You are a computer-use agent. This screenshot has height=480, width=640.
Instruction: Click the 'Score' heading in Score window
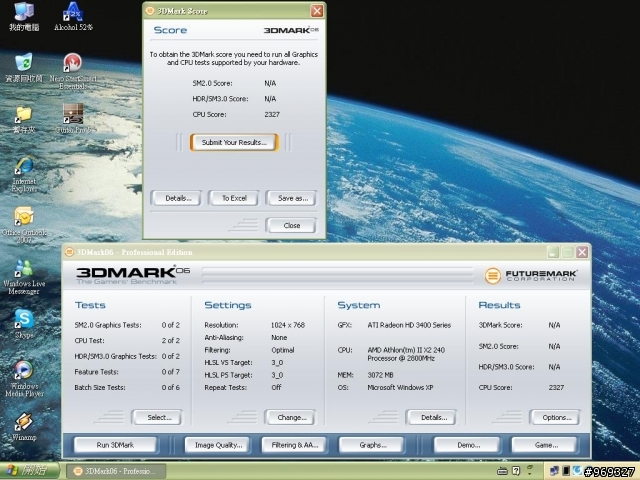pos(170,30)
